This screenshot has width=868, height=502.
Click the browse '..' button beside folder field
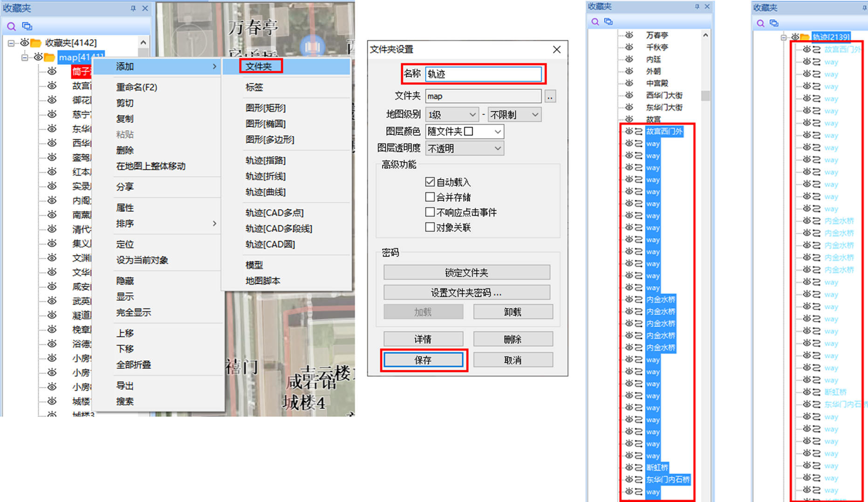(550, 96)
